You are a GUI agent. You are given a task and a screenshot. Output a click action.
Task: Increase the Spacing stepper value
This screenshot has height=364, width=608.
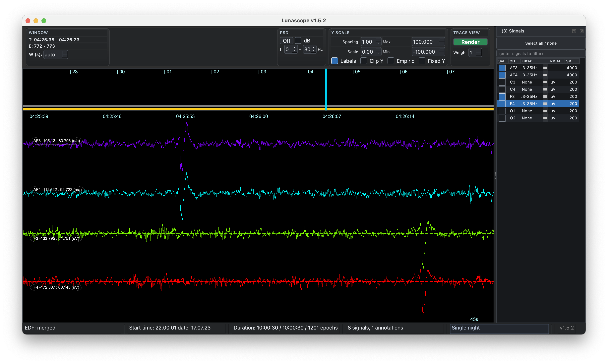tap(378, 40)
